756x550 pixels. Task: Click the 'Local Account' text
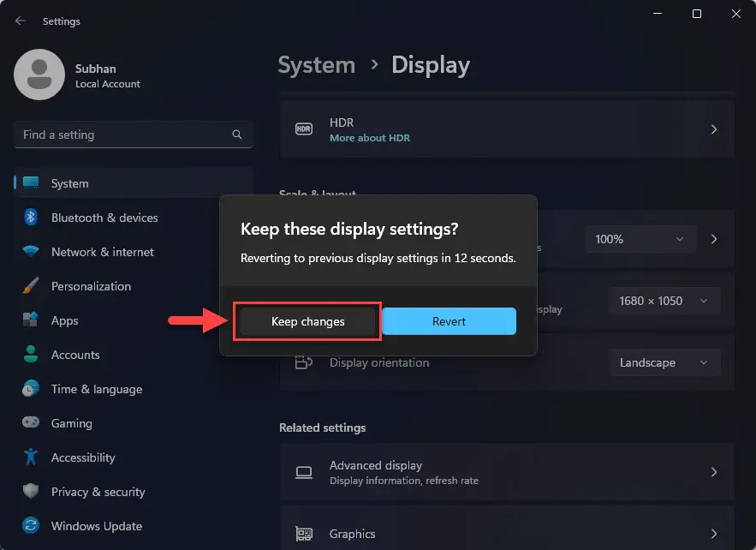[108, 84]
